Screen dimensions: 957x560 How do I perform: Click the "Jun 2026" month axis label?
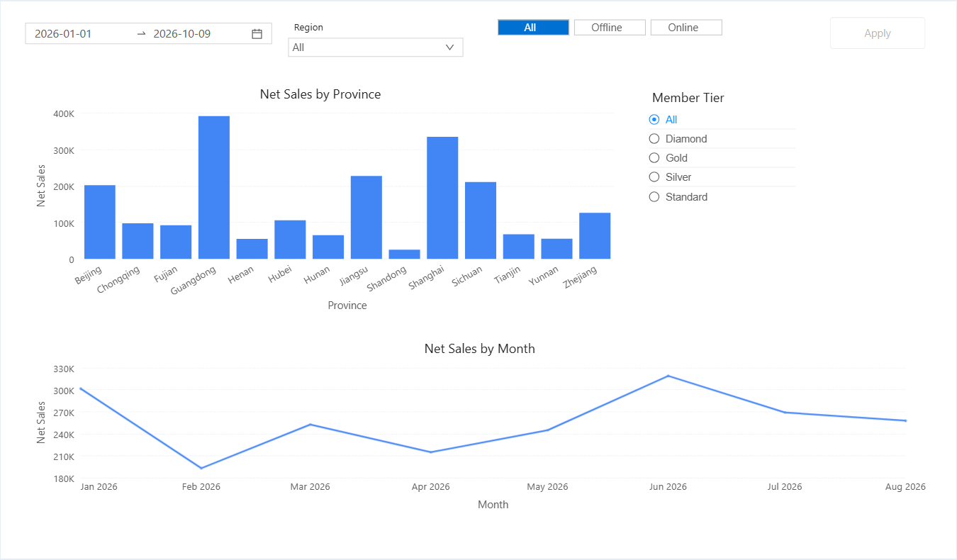tap(668, 487)
